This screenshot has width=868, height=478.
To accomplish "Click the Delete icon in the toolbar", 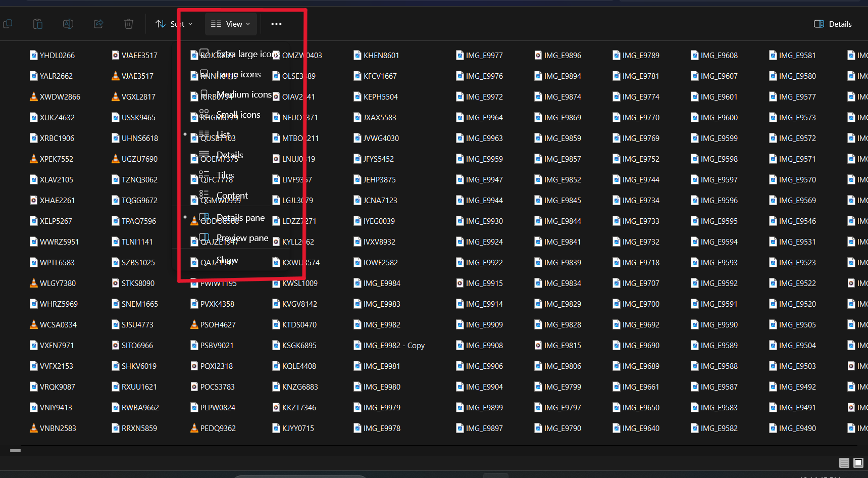I will [x=128, y=24].
